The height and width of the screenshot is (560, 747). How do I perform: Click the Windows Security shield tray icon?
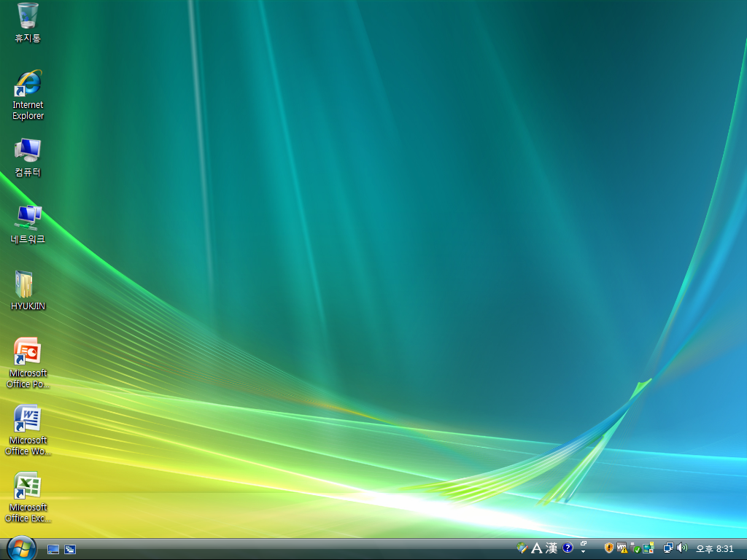pos(609,548)
